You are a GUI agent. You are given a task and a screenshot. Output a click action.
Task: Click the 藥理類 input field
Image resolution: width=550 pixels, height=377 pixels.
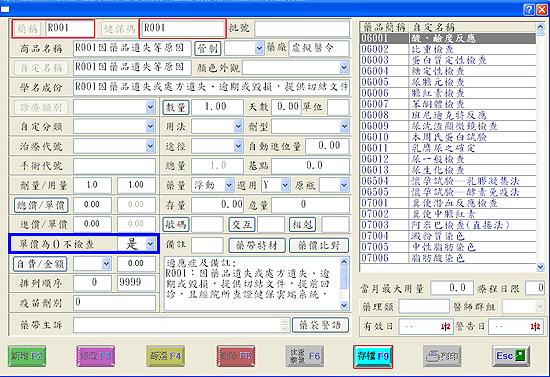[x=424, y=307]
